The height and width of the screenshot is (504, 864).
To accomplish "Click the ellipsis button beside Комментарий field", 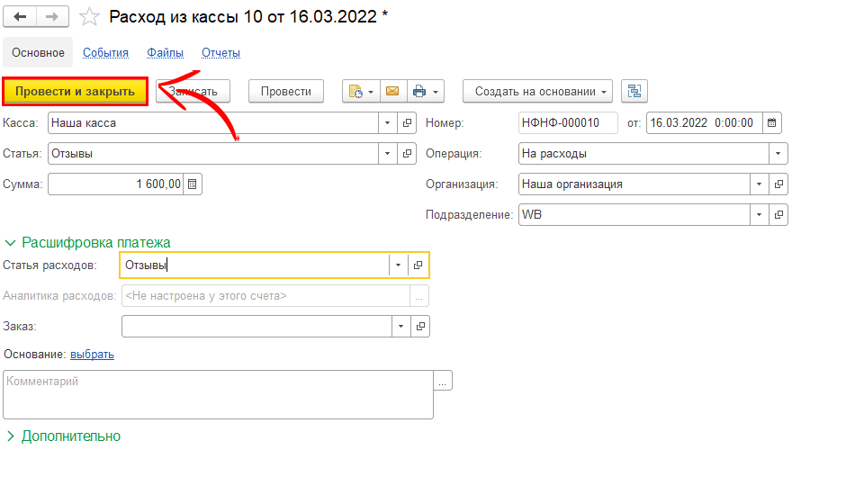I will coord(443,382).
